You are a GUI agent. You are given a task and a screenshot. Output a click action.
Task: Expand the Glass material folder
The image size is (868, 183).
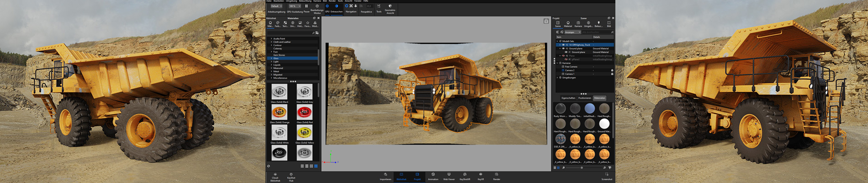271,58
